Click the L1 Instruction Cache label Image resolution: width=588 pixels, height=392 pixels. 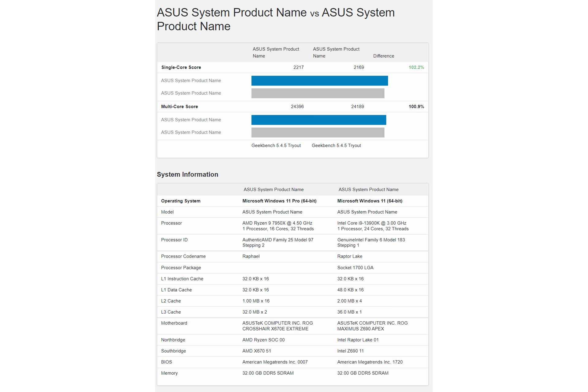coord(182,279)
